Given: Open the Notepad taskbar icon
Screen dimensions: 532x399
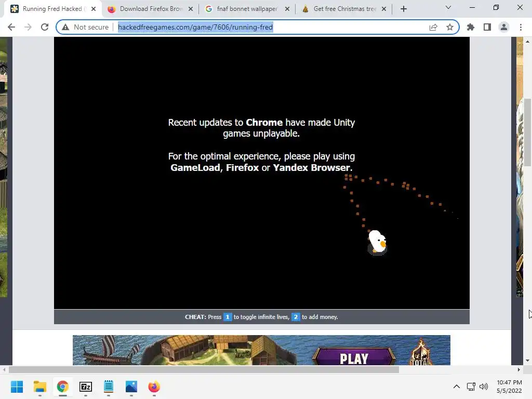Looking at the screenshot, I should coord(108,387).
